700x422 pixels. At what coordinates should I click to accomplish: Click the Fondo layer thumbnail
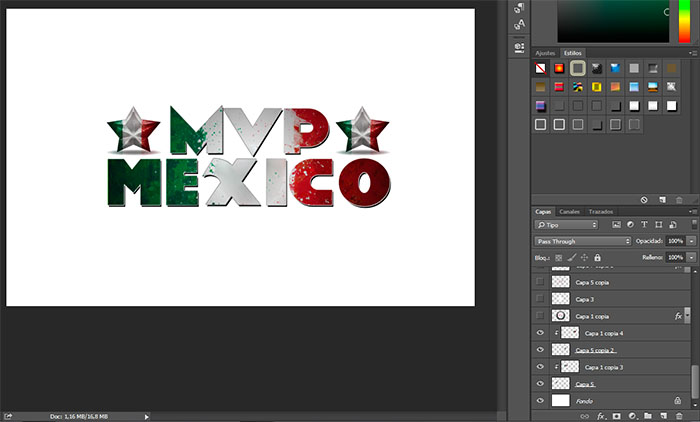coord(560,400)
